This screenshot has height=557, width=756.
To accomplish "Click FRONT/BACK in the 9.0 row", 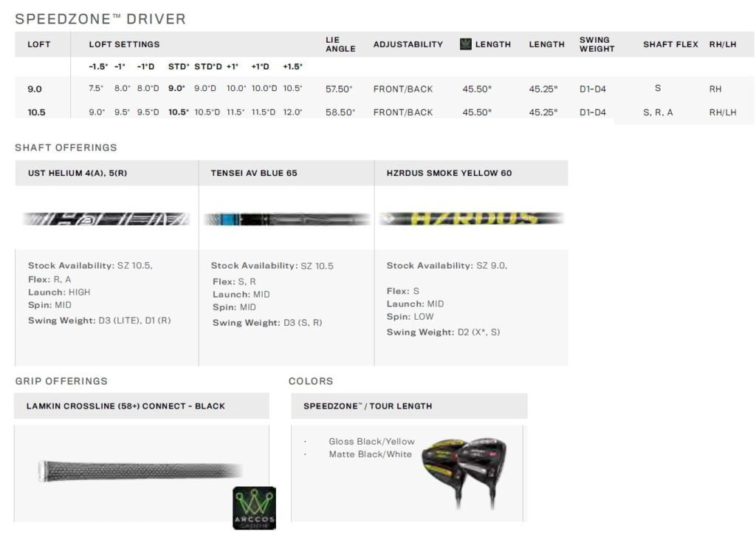I will [x=403, y=89].
